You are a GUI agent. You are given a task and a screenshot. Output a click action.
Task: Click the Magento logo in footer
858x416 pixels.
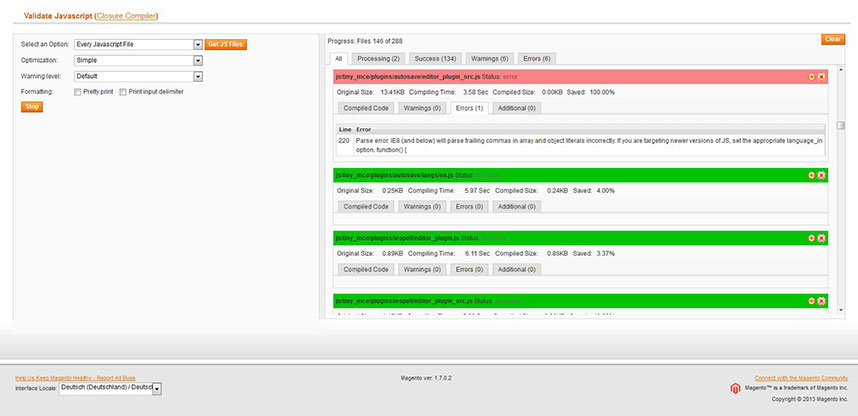tap(735, 389)
